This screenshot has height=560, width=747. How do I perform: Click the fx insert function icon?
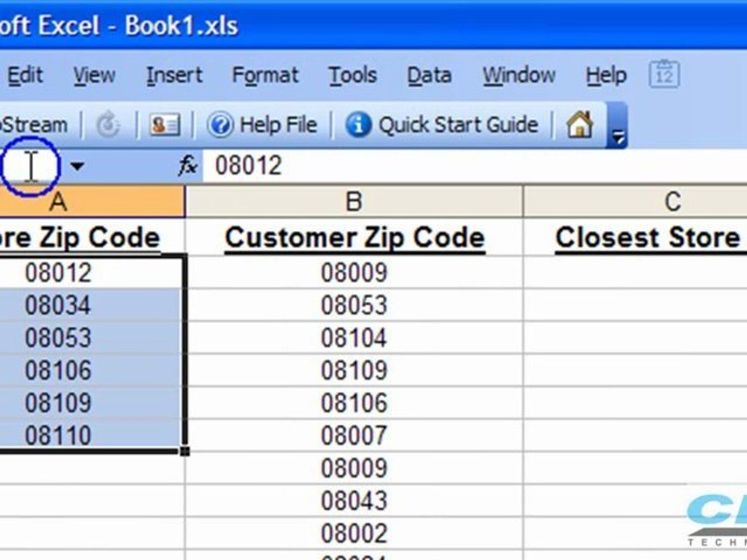187,166
